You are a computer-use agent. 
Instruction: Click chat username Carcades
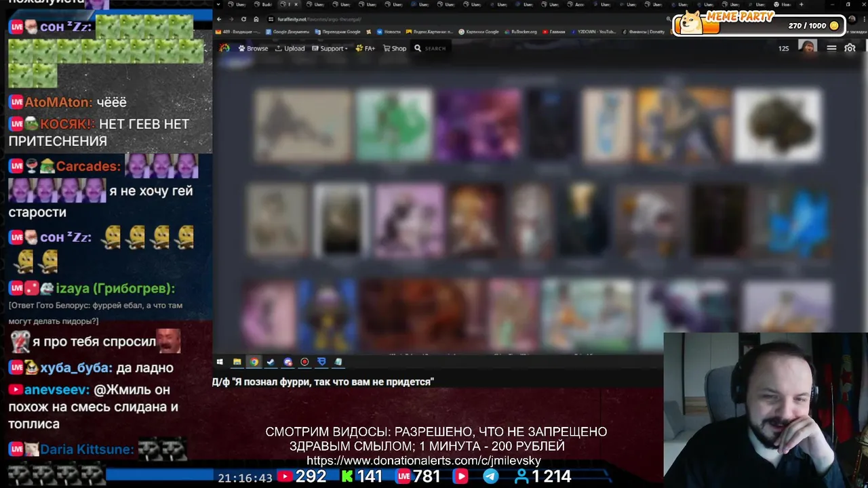click(x=88, y=166)
